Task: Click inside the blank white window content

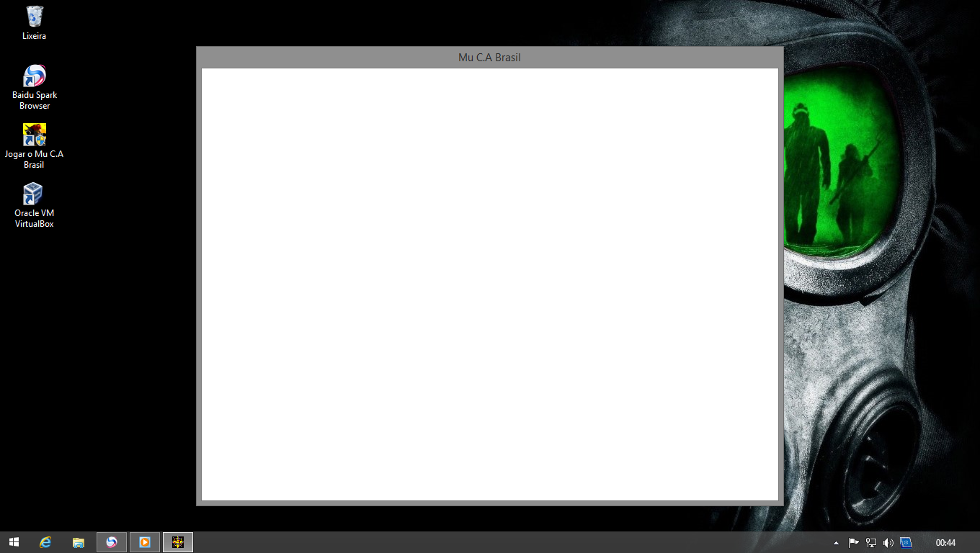Action: coord(489,284)
